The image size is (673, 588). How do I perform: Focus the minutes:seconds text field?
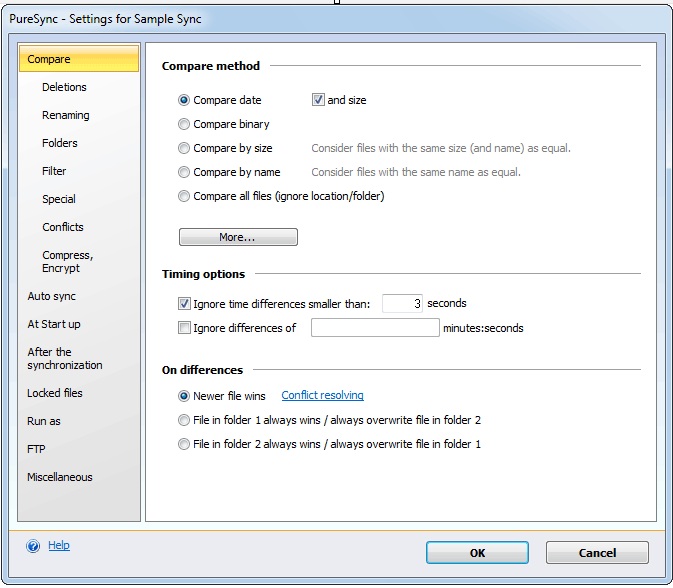(375, 328)
